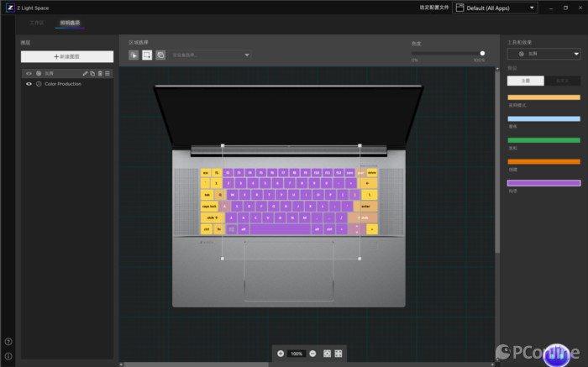Viewport: 588px width, 367px height.
Task: Click the pencil edit icon on selected layer
Action: coord(85,73)
